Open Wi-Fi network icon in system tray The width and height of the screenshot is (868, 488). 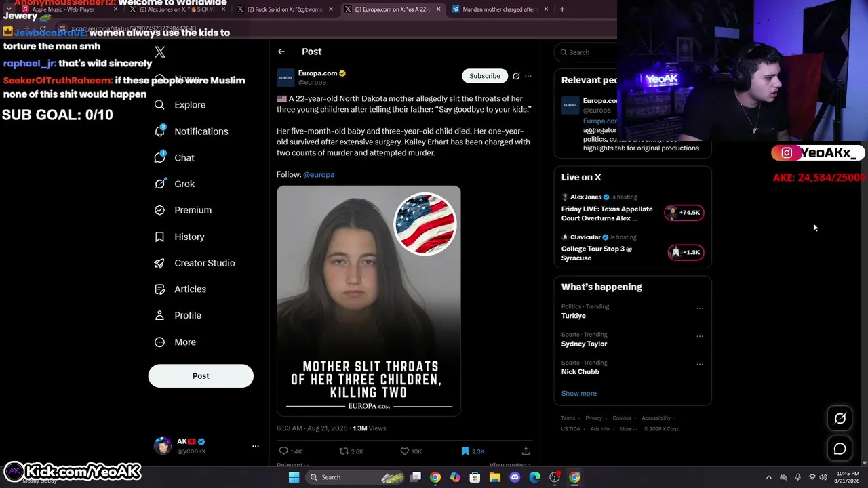tap(812, 477)
